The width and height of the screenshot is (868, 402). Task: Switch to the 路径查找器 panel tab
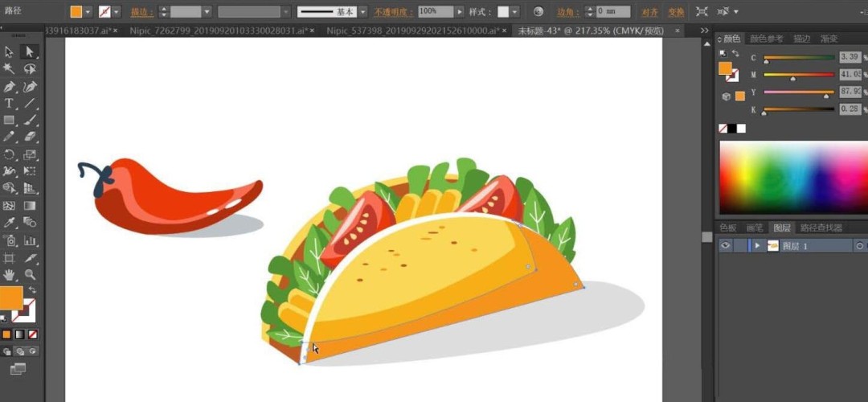point(825,228)
